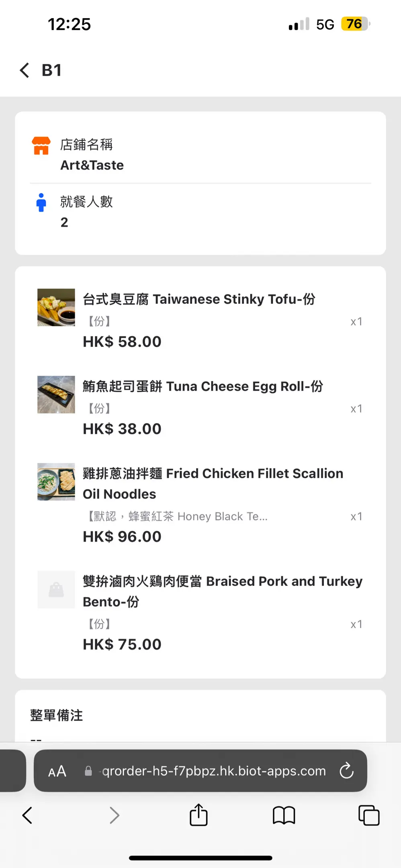Screen dimensions: 401x868
Task: Tap the orange store icon
Action: coord(41,146)
